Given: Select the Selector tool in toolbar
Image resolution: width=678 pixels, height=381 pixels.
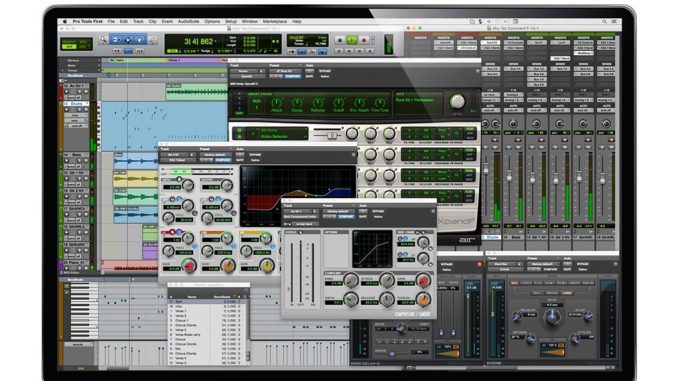Looking at the screenshot, I should (128, 40).
